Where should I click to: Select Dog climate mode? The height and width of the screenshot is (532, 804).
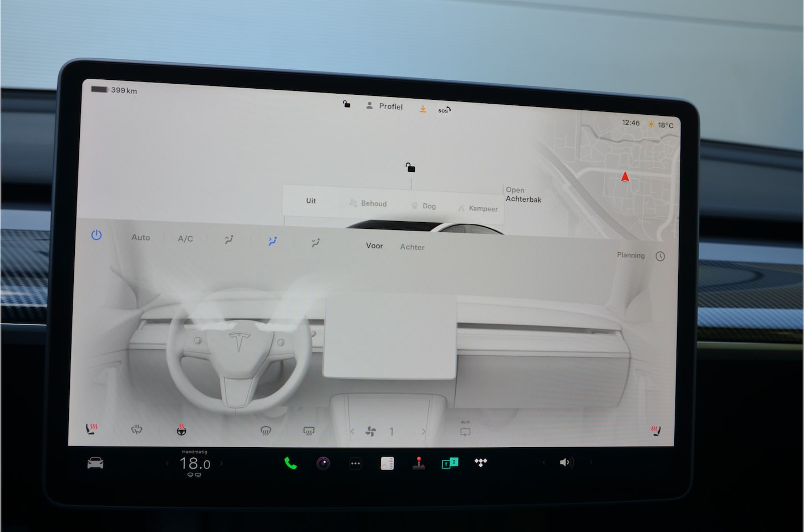(424, 206)
